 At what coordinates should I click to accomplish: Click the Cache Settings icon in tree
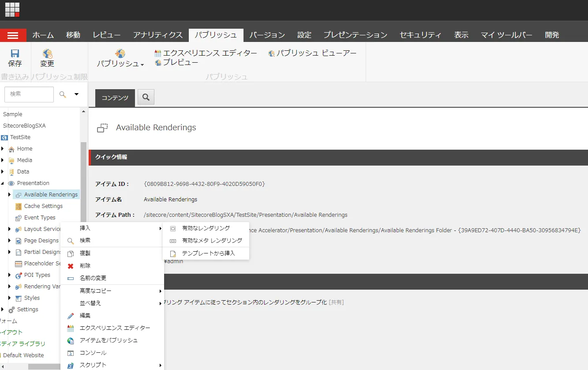(x=19, y=207)
